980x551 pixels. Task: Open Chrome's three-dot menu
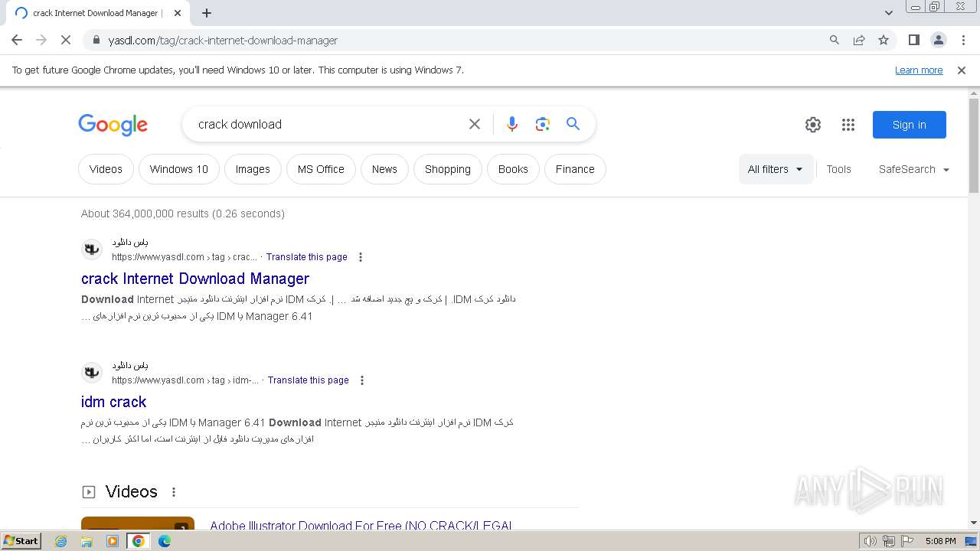(963, 40)
